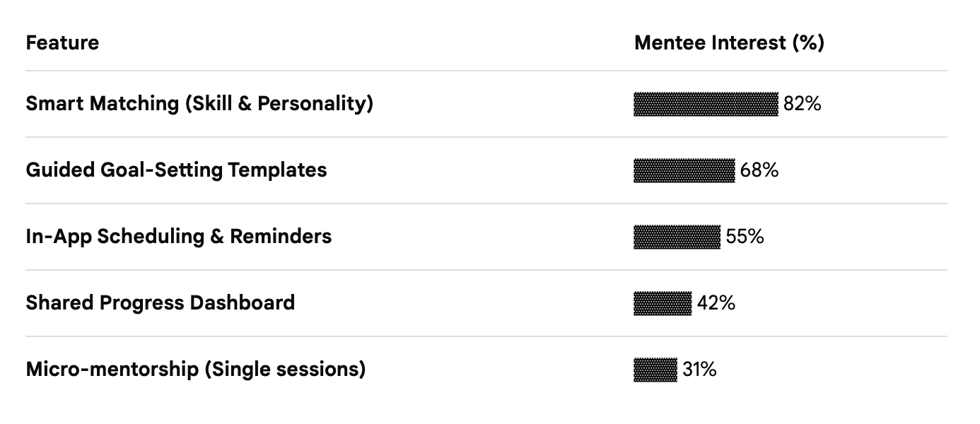
Task: Click the 68% value label
Action: [x=759, y=170]
